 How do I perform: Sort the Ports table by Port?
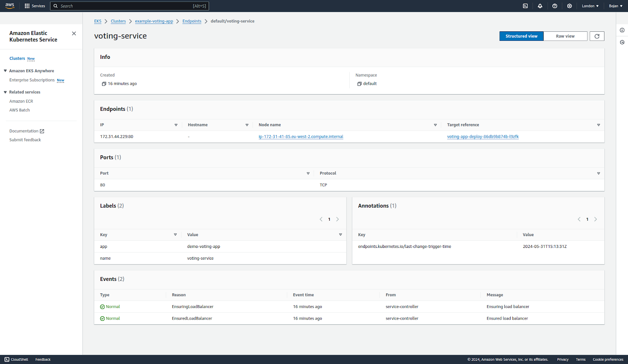(308, 173)
